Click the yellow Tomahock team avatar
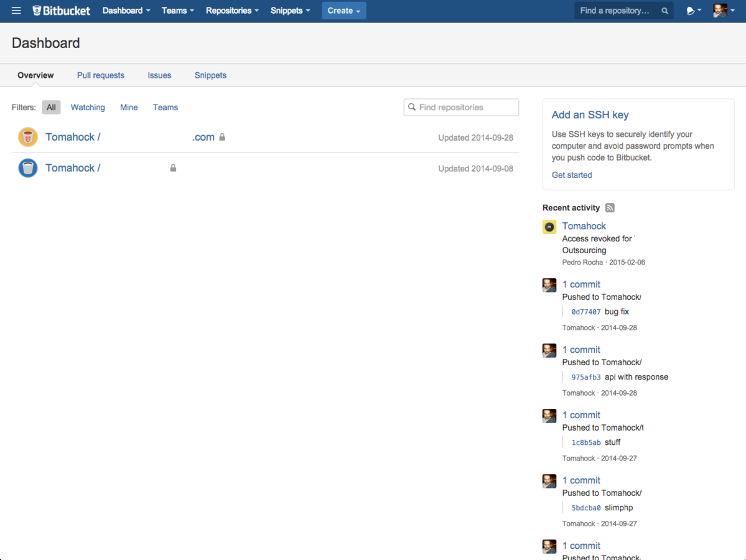 tap(549, 226)
